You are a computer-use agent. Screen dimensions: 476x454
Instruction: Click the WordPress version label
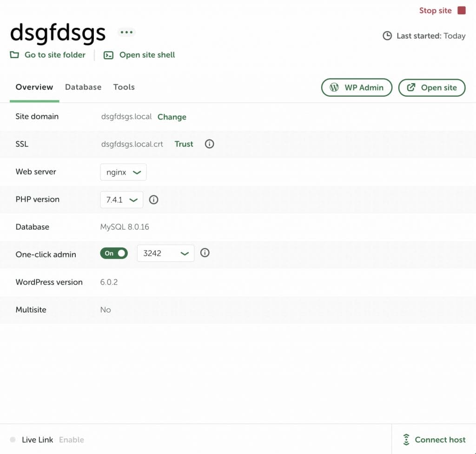49,282
